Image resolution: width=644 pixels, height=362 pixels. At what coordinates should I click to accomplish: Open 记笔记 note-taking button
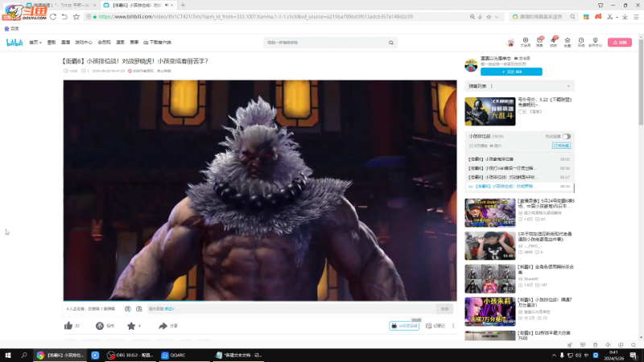coord(436,326)
